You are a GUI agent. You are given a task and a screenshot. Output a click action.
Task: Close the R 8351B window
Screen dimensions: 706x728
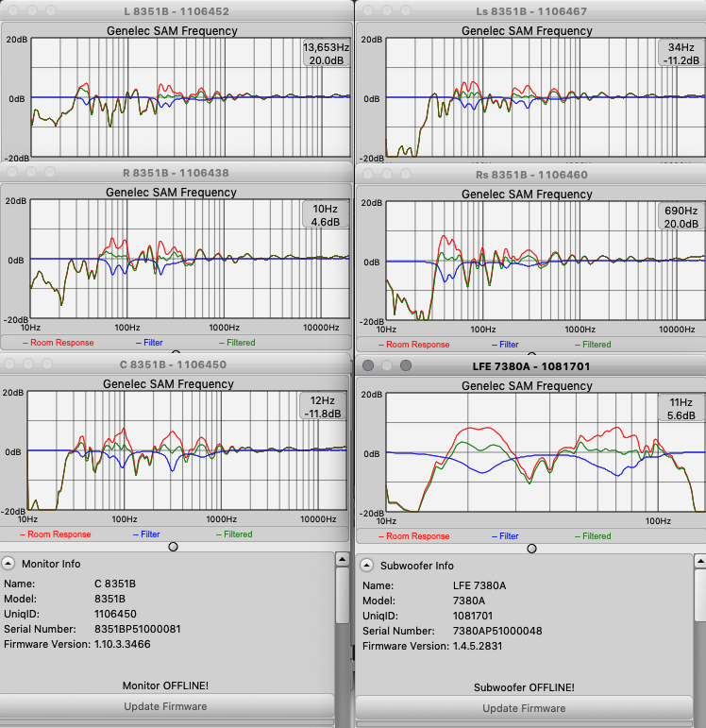click(12, 172)
